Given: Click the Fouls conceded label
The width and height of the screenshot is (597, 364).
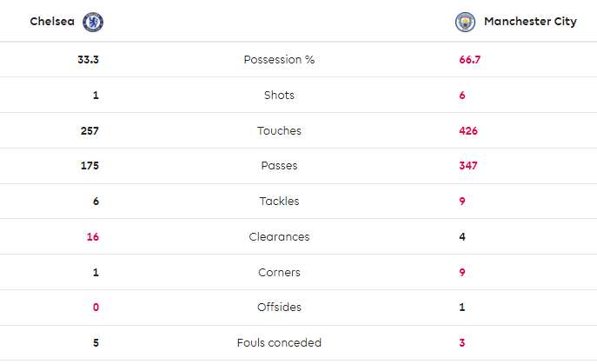Looking at the screenshot, I should click(279, 342).
